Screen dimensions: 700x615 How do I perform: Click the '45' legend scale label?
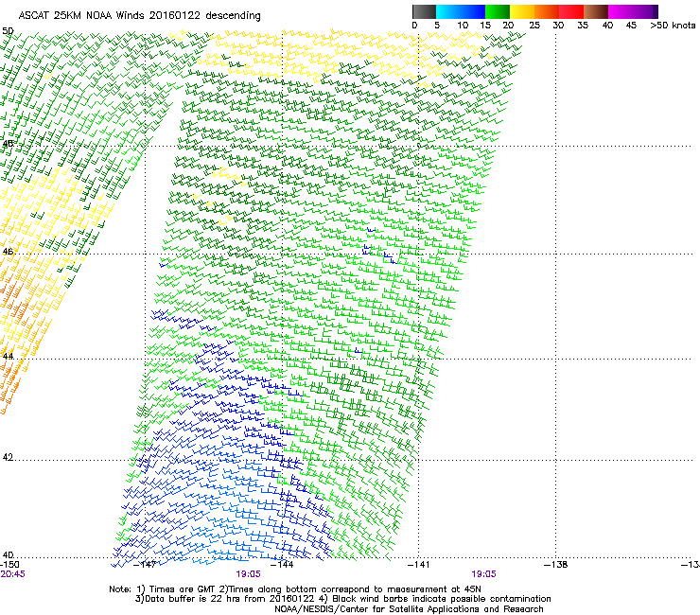point(631,26)
